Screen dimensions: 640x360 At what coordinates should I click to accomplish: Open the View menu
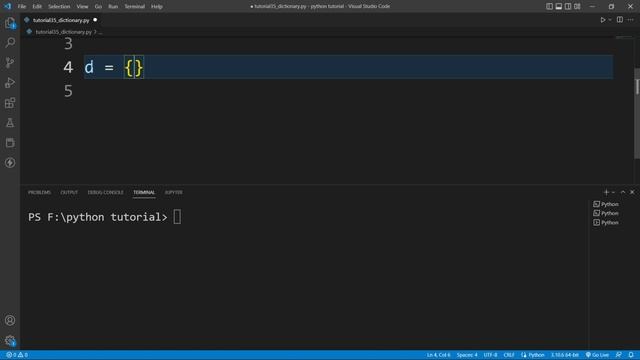82,6
